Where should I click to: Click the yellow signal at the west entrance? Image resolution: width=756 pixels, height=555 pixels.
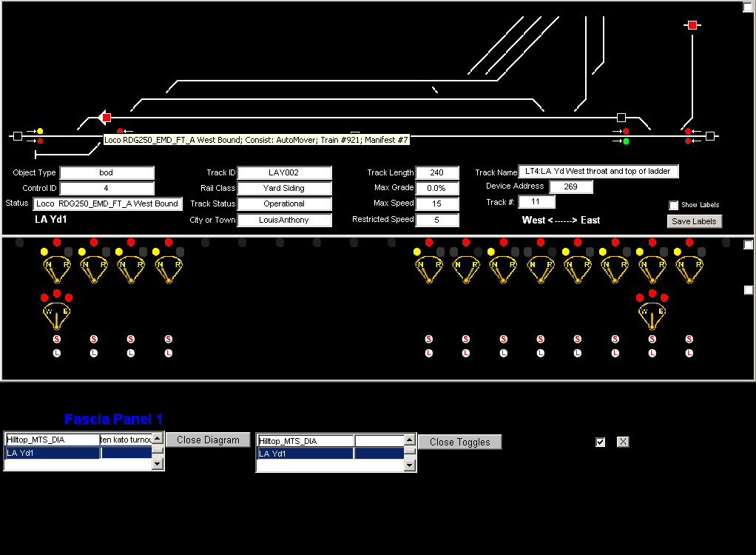coord(40,131)
